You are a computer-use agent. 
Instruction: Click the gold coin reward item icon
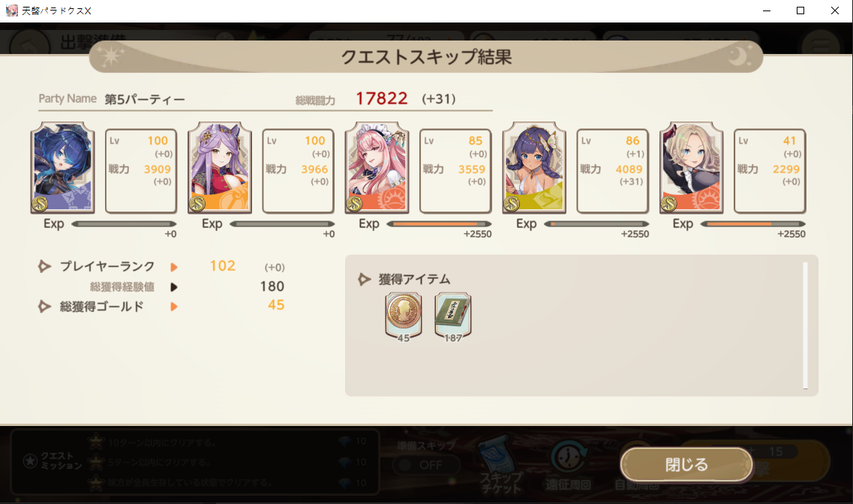point(403,316)
